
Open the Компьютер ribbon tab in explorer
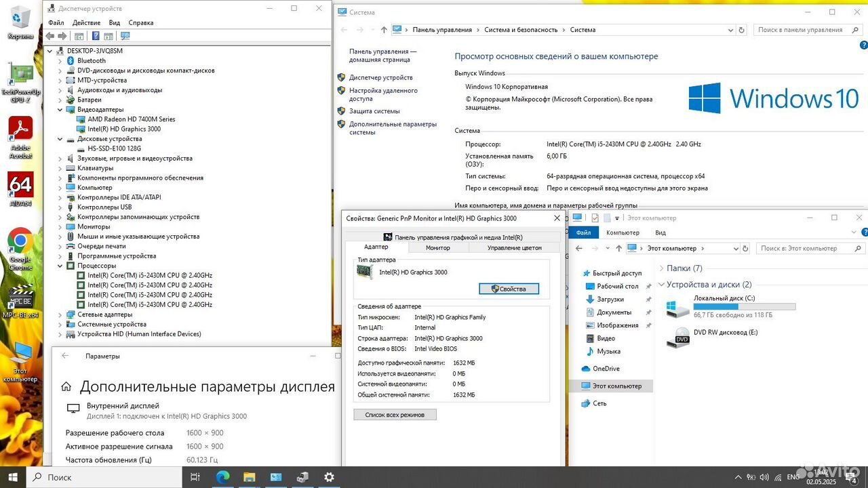click(x=623, y=232)
